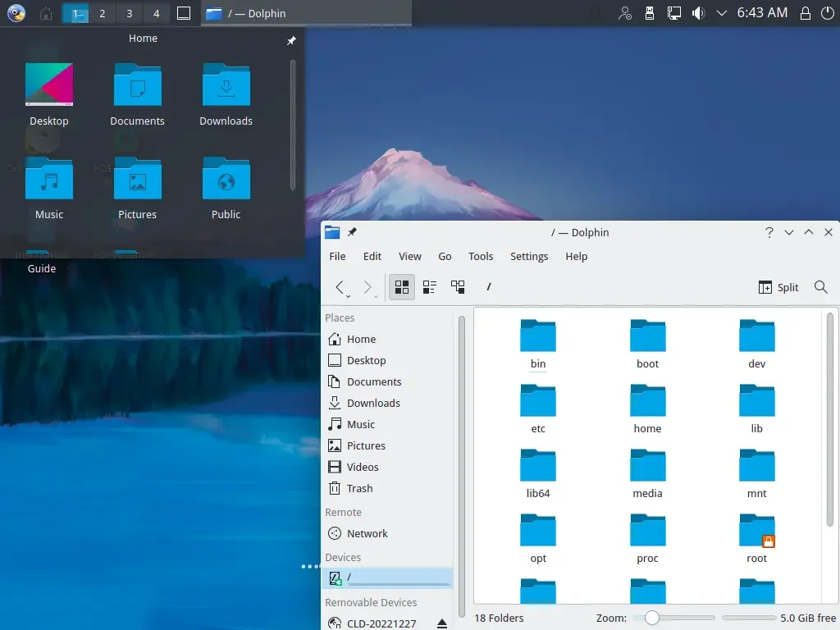840x630 pixels.
Task: Open the back button history dropdown arrow
Action: (348, 296)
